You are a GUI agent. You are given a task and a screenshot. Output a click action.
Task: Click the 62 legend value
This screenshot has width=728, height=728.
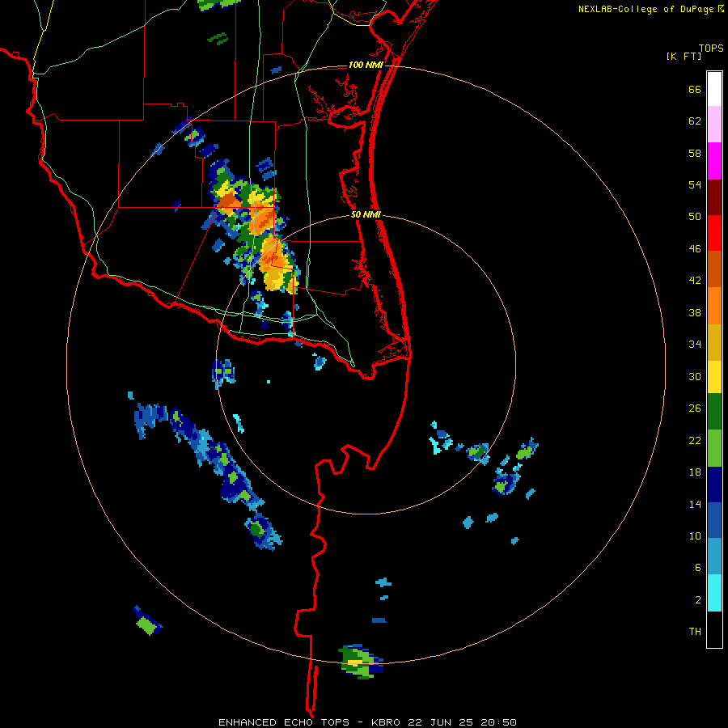[x=695, y=121]
